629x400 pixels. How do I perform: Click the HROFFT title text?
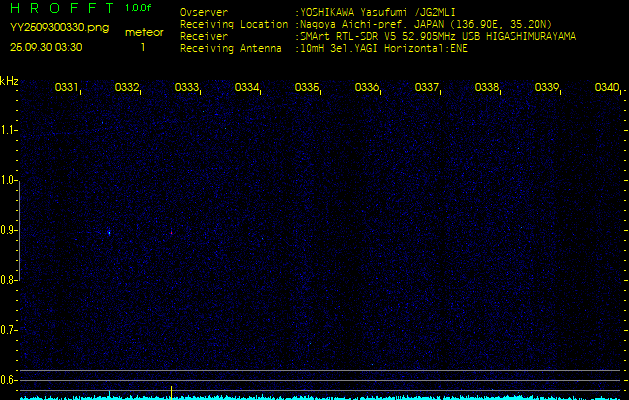pyautogui.click(x=62, y=8)
